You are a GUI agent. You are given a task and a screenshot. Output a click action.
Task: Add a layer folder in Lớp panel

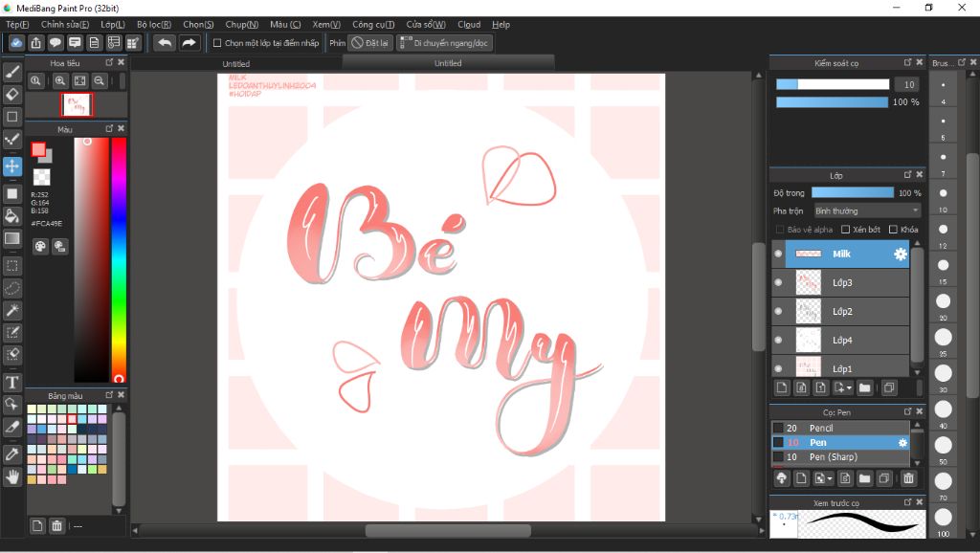(x=864, y=388)
